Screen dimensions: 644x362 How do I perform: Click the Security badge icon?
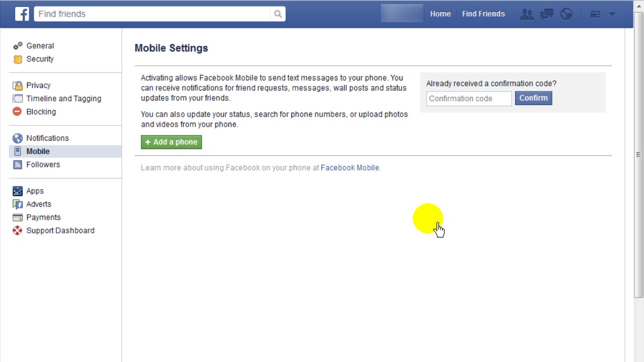point(18,59)
